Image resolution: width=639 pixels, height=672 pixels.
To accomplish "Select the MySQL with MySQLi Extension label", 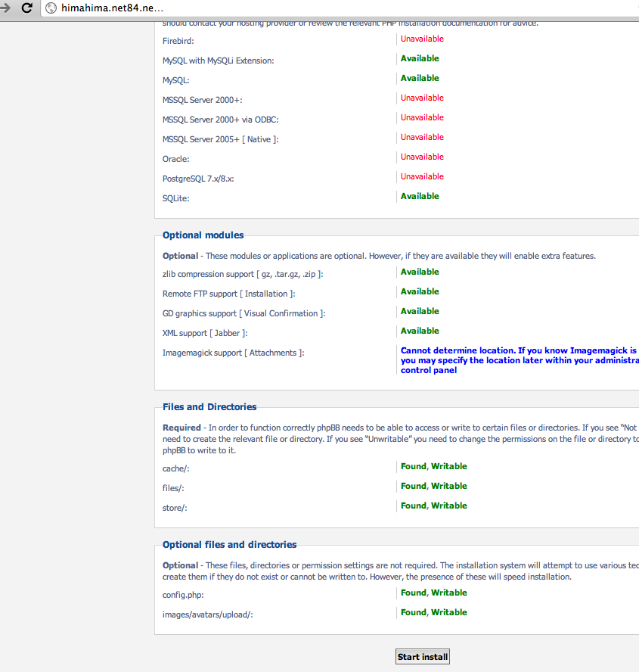I will (x=218, y=61).
